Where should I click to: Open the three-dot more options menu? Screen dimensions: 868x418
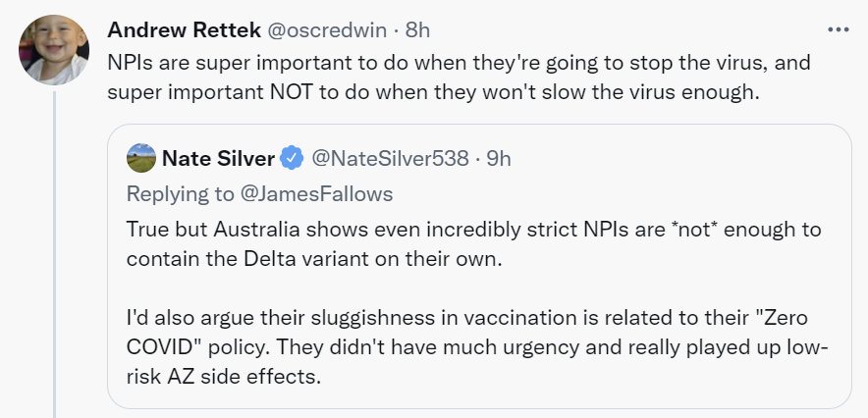point(838,29)
